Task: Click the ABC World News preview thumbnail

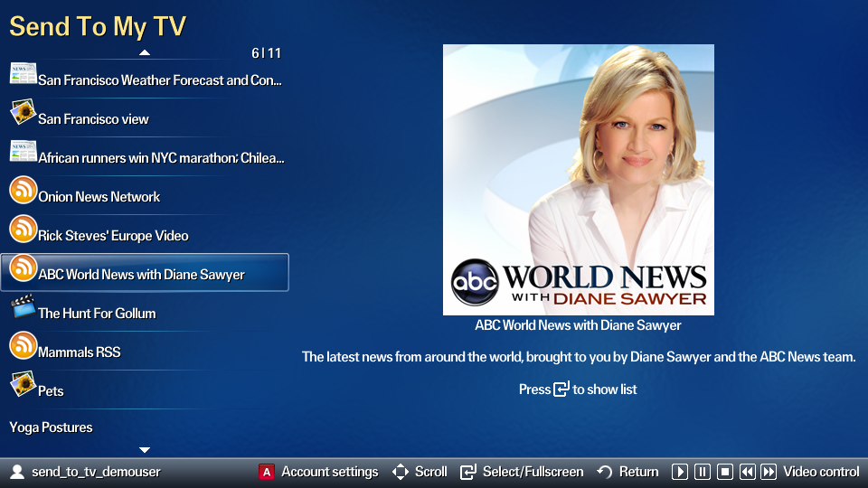Action: 579,180
